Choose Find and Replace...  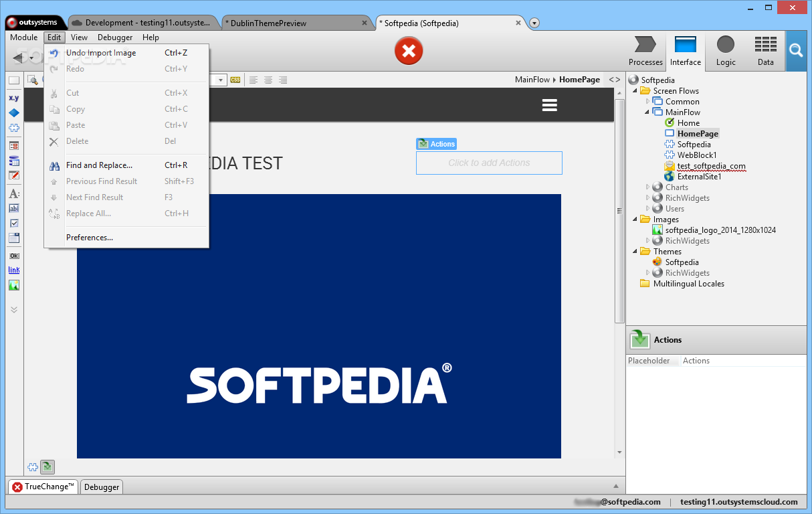coord(126,165)
